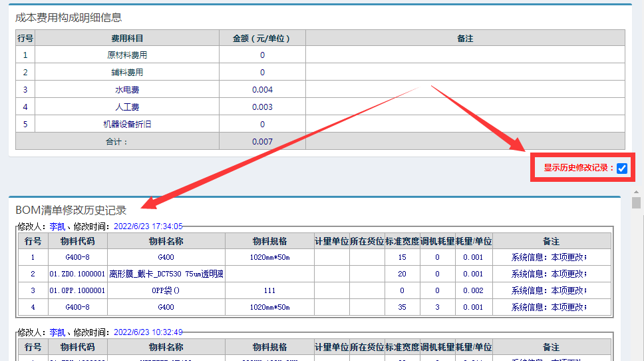Click the total amount 0.007 cell

click(x=262, y=141)
